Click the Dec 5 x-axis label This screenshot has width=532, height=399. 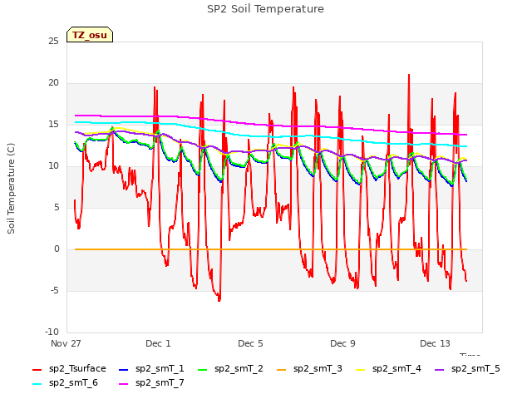coord(250,343)
